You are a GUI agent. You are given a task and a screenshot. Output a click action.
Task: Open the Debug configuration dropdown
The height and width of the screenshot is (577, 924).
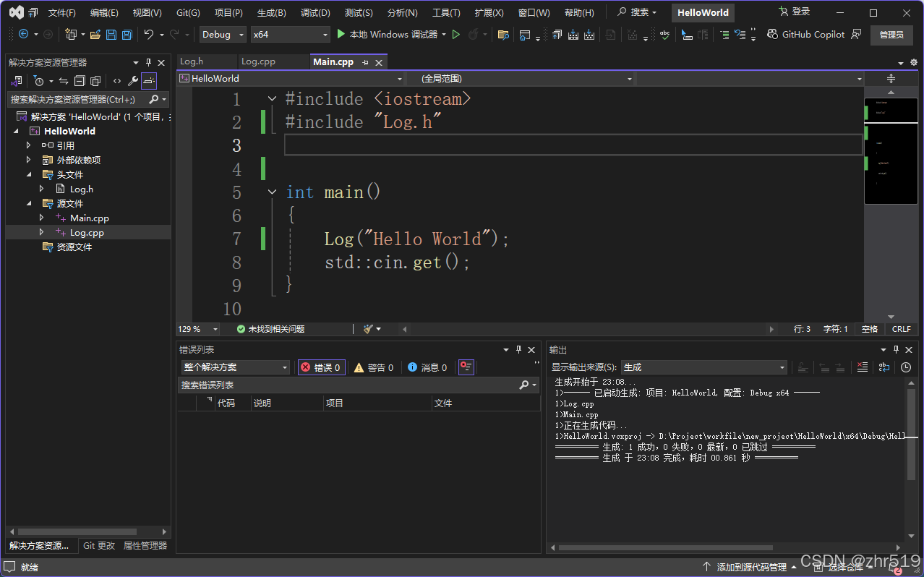pos(222,34)
